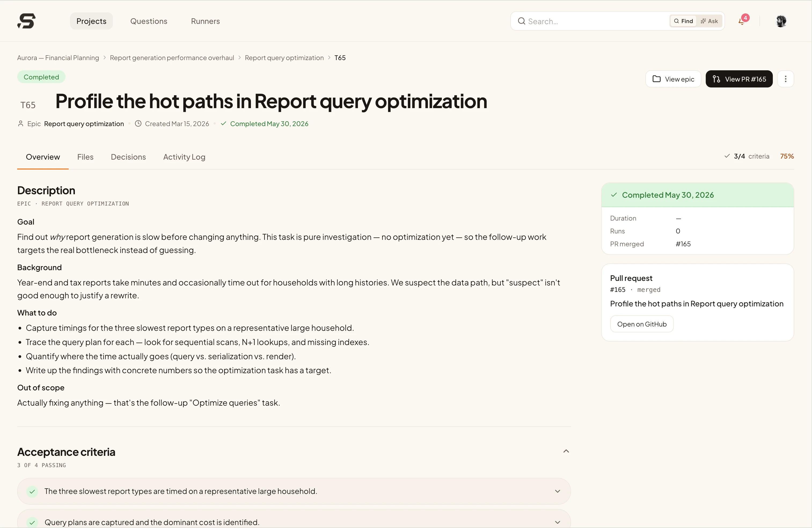
Task: Switch to the Files tab
Action: point(85,157)
